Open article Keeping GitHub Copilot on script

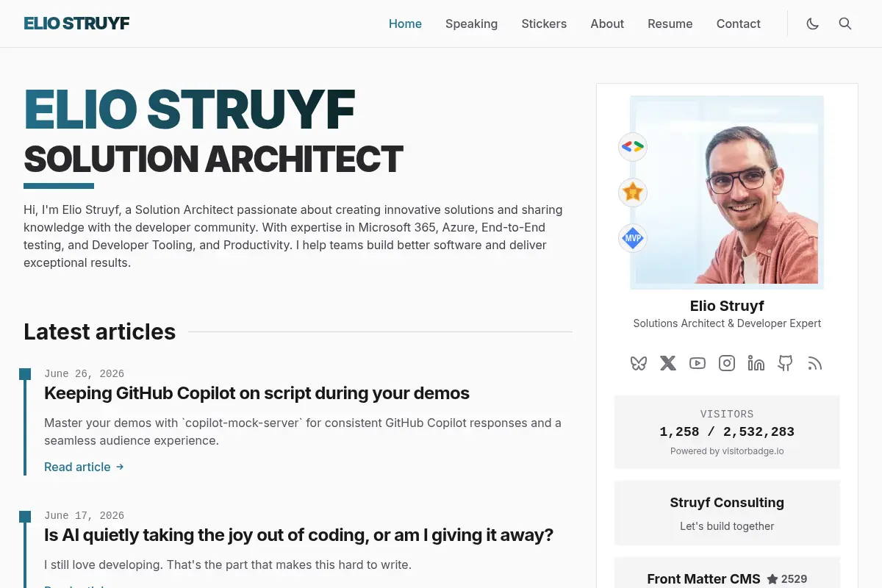click(257, 393)
